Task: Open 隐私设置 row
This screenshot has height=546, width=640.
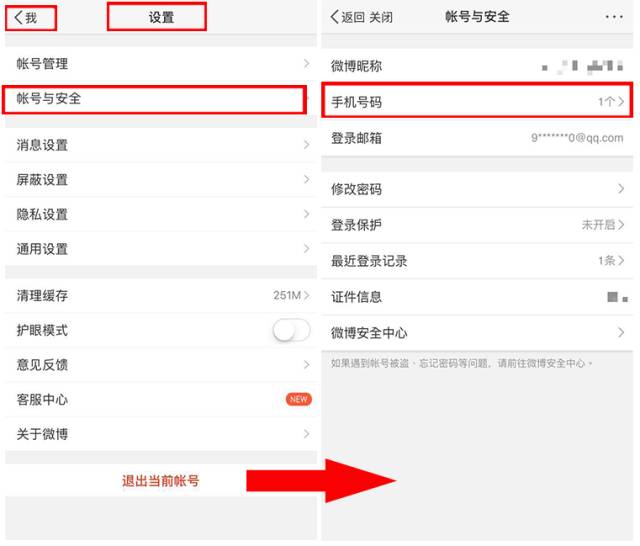Action: 161,214
